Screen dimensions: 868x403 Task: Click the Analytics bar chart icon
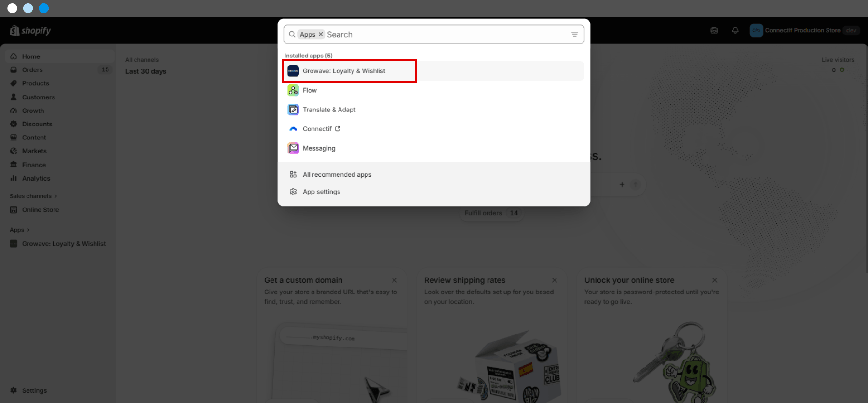click(14, 178)
